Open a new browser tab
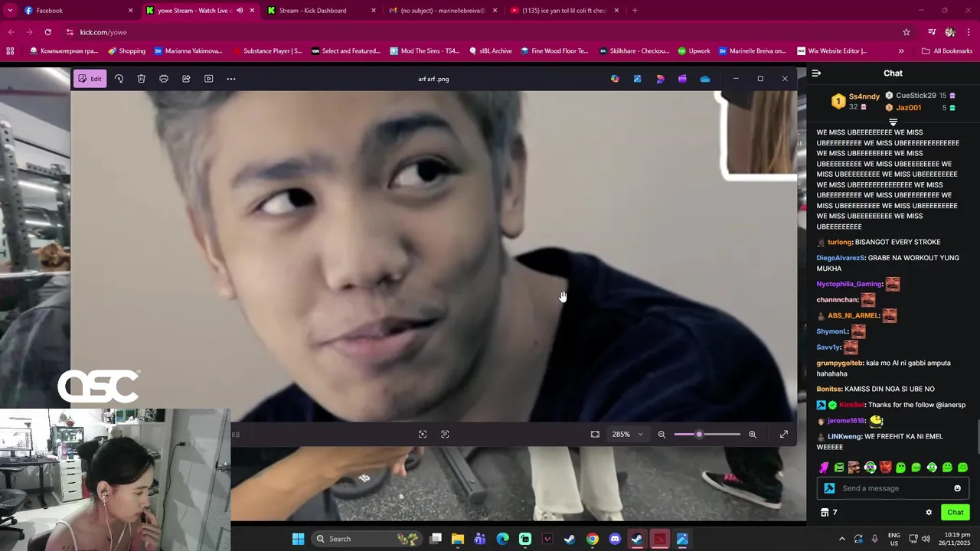The height and width of the screenshot is (551, 980). tap(635, 11)
